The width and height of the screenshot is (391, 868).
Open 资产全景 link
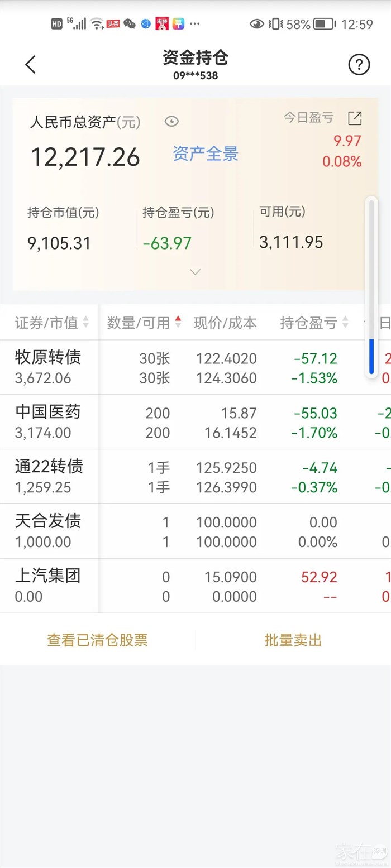[206, 154]
